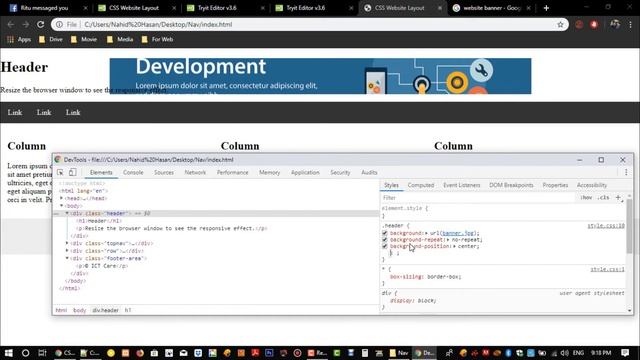Open the Windows notification center icon
Image resolution: width=640 pixels, height=360 pixels.
[625, 353]
